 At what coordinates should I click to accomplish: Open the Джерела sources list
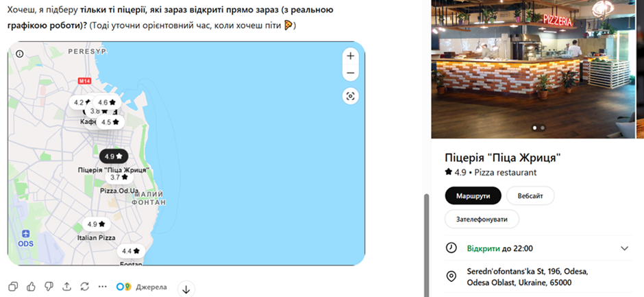click(141, 287)
